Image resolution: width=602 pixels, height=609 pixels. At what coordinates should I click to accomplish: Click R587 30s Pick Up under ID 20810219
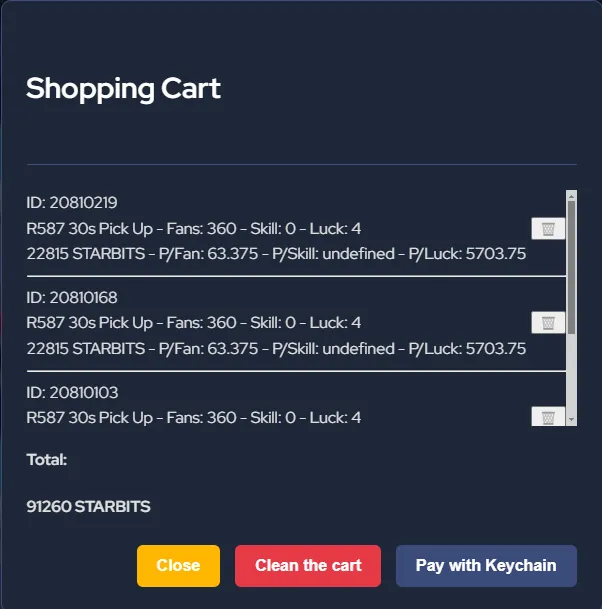[x=90, y=228]
